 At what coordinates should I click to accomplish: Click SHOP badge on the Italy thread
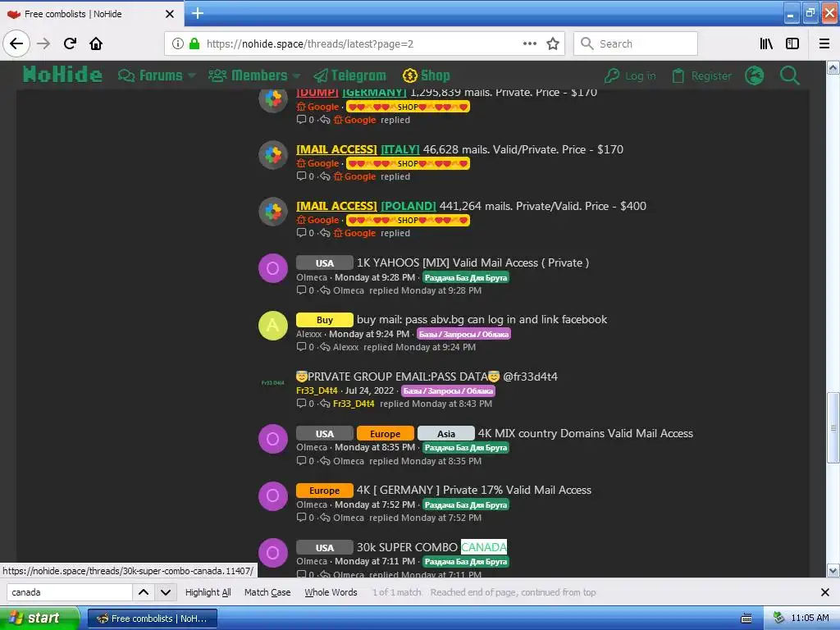[x=408, y=163]
